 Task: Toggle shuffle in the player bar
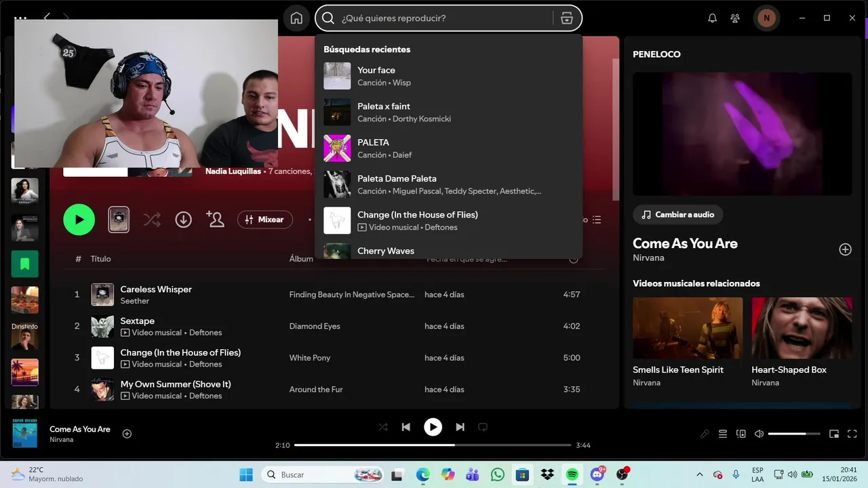tap(383, 427)
